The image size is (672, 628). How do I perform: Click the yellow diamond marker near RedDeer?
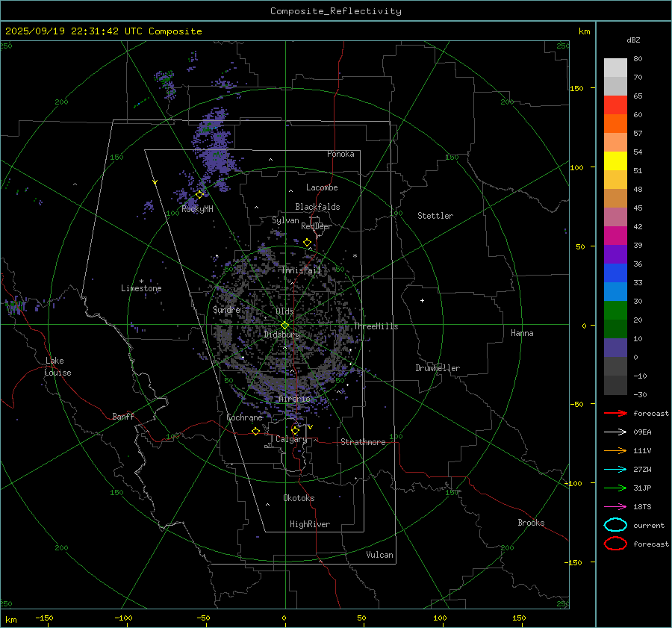(307, 243)
